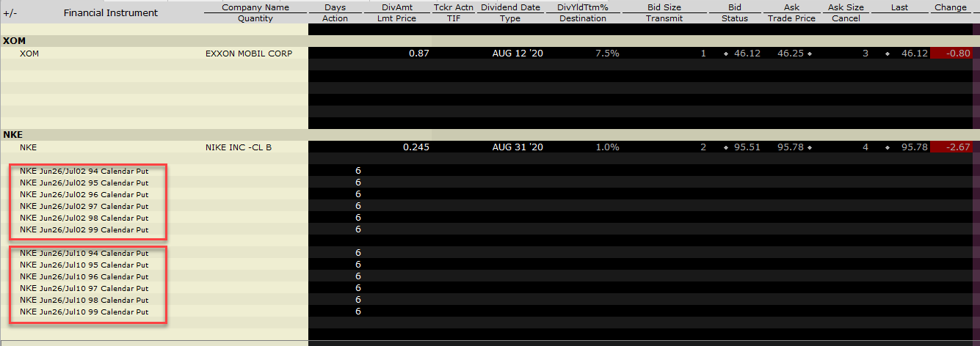Click XOM bid price 46.12

coord(747,54)
